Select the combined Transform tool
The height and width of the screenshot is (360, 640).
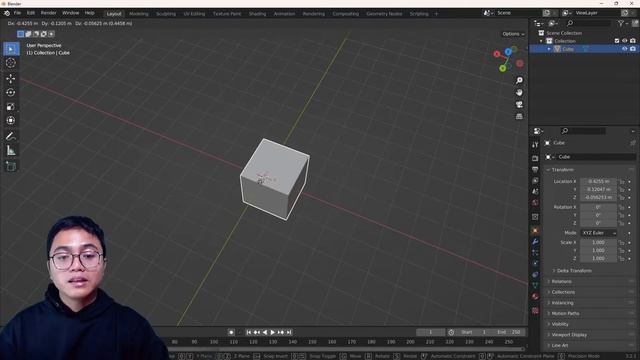tap(11, 120)
